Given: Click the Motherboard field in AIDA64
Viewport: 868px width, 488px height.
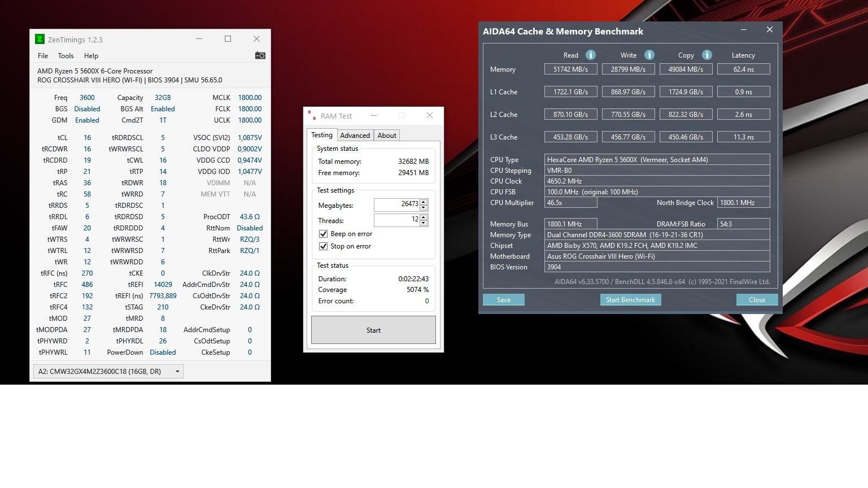Looking at the screenshot, I should pos(657,256).
